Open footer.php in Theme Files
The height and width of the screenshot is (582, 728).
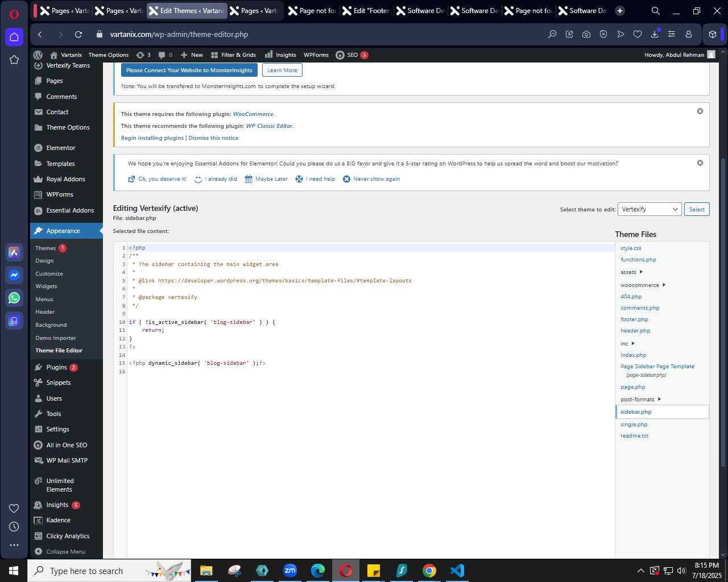pos(634,319)
